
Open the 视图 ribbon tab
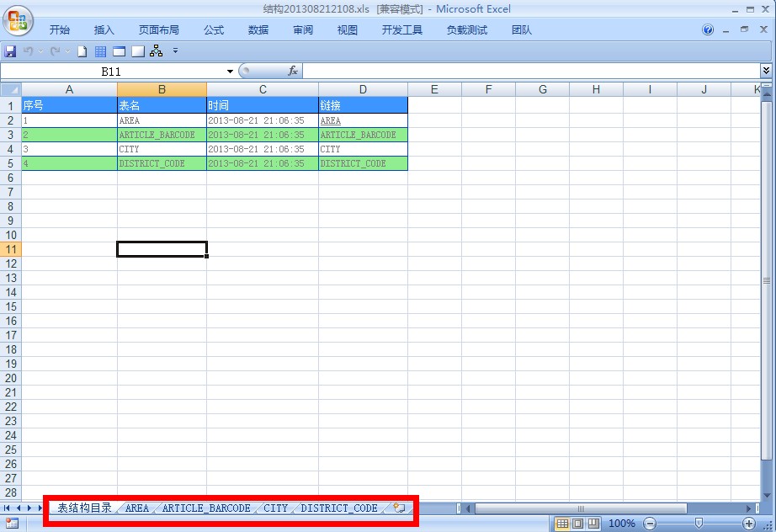coord(348,29)
